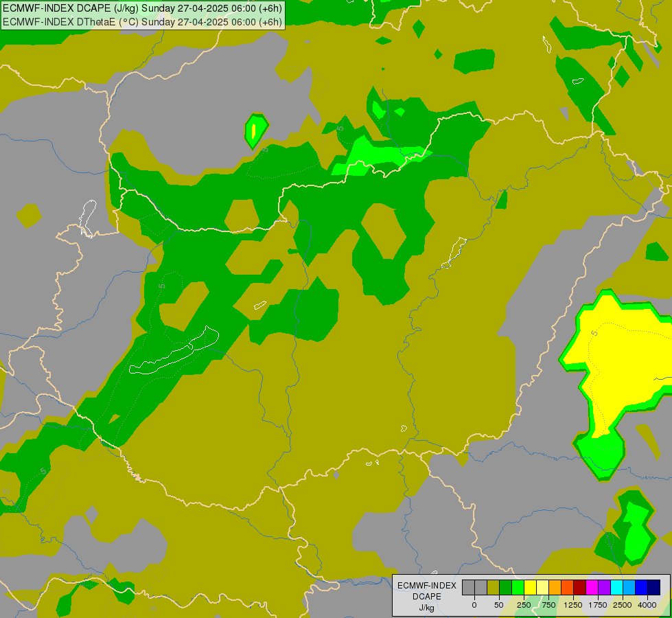Click the legend value label "50"

pos(499,605)
